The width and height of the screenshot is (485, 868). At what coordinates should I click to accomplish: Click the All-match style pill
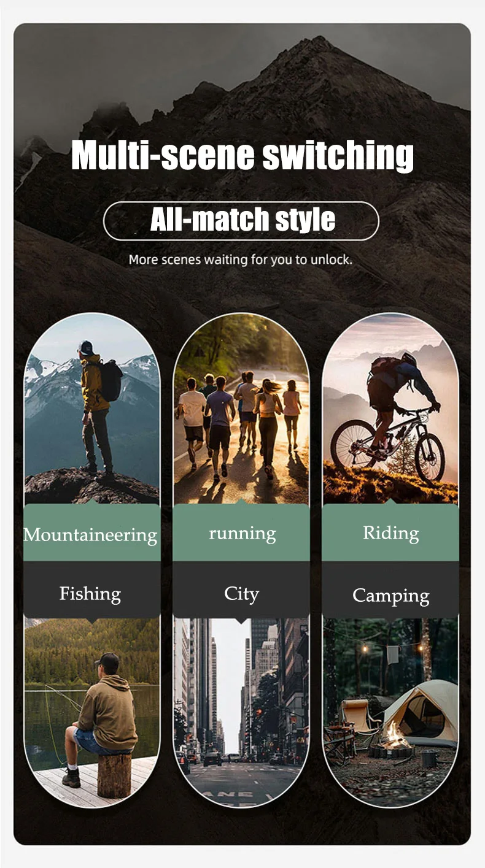pyautogui.click(x=241, y=220)
